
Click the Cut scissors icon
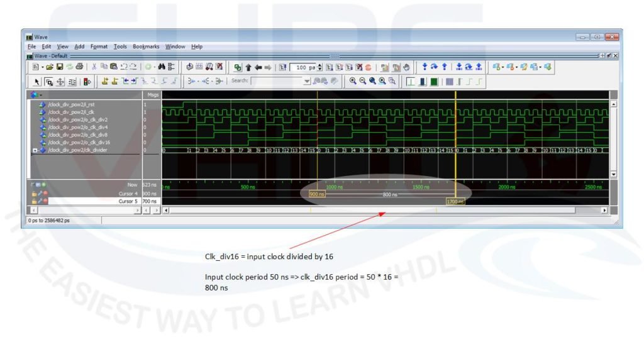[x=94, y=67]
